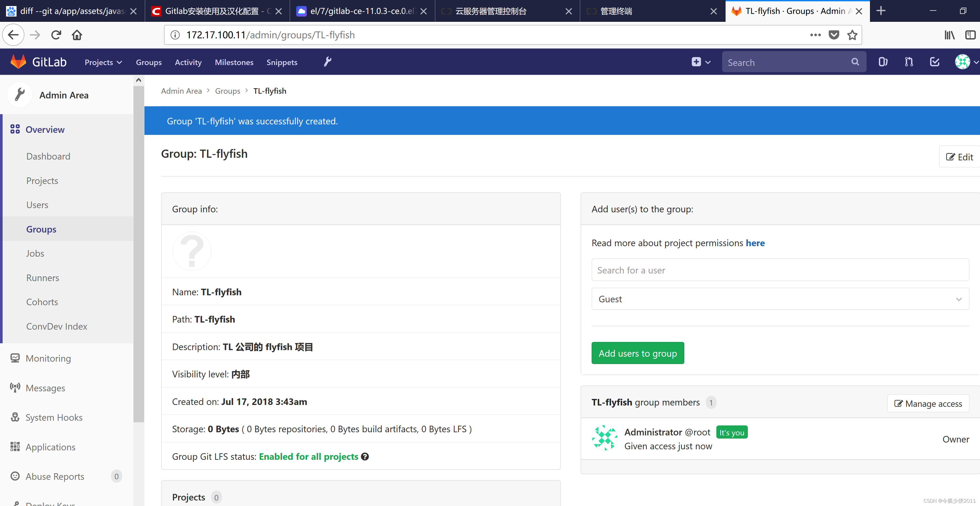Click the browser page reload icon
The image size is (980, 506).
tap(56, 35)
